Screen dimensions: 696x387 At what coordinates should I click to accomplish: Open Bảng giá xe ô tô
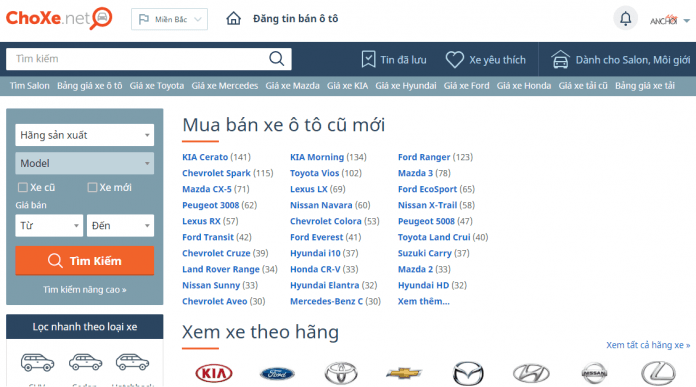(x=90, y=86)
